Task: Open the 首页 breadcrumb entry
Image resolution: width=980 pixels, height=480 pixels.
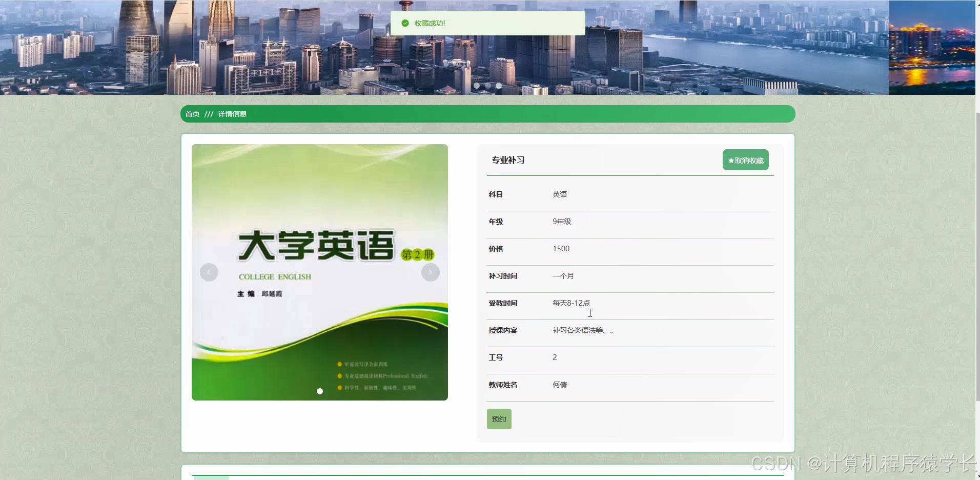Action: tap(192, 114)
